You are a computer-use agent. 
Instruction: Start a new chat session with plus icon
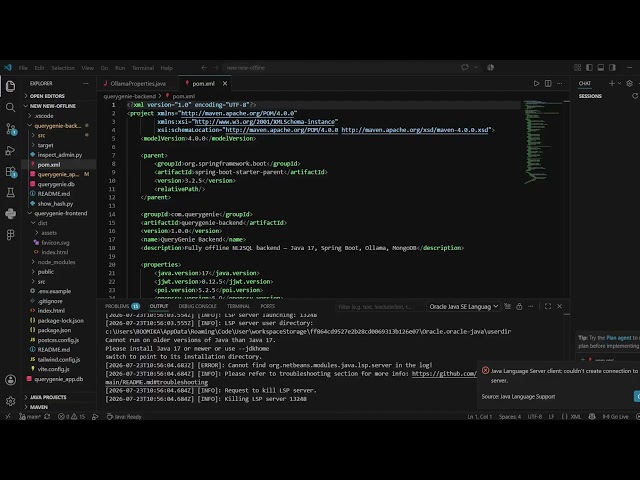(611, 84)
